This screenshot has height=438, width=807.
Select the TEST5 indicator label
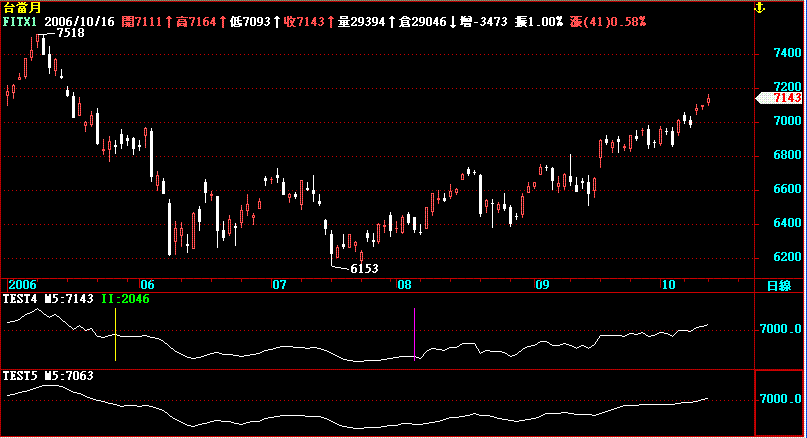point(20,376)
